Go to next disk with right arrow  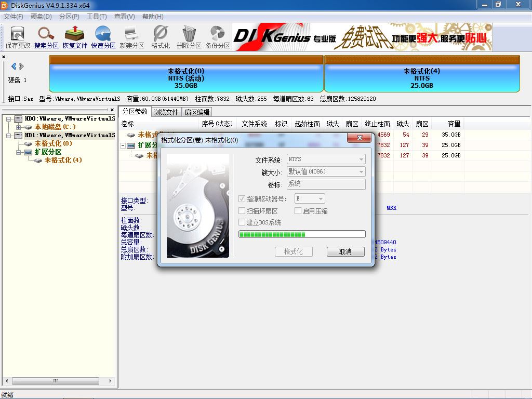point(21,66)
